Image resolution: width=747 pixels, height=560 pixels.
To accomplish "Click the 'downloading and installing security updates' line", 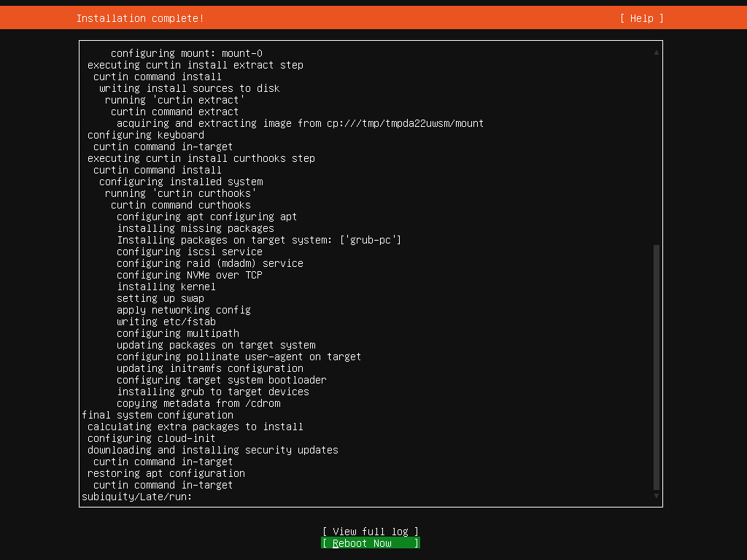I will (213, 450).
